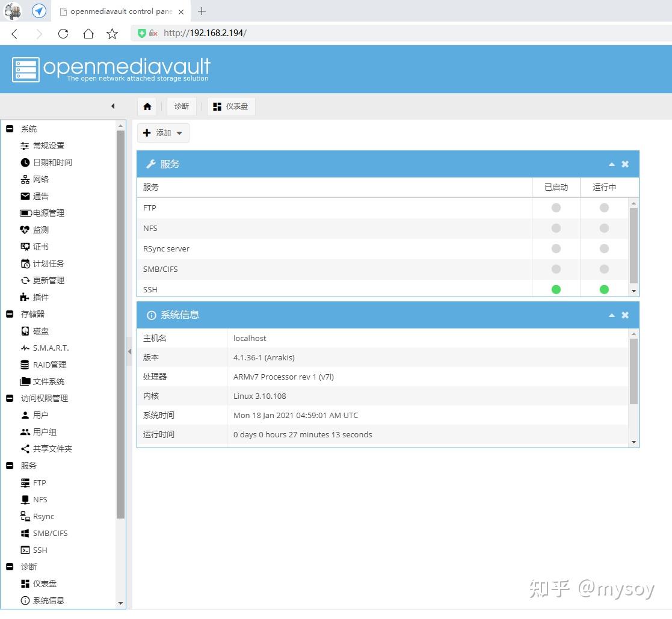Click the home icon in the top toolbar

[147, 106]
